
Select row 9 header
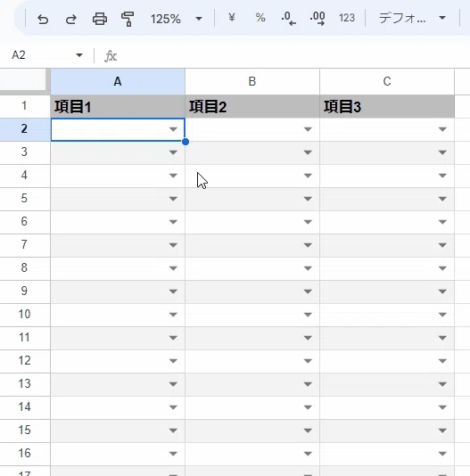24,291
